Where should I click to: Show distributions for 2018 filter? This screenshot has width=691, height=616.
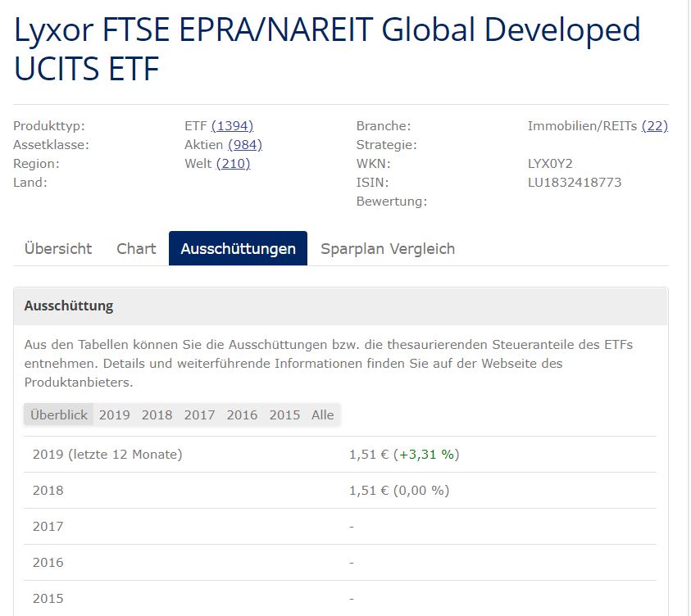(157, 414)
